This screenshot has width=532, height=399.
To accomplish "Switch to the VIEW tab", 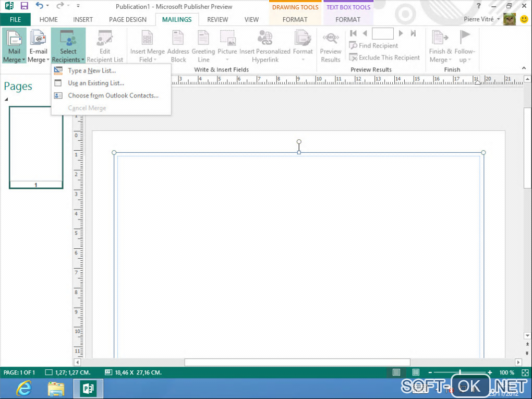I will pyautogui.click(x=251, y=20).
